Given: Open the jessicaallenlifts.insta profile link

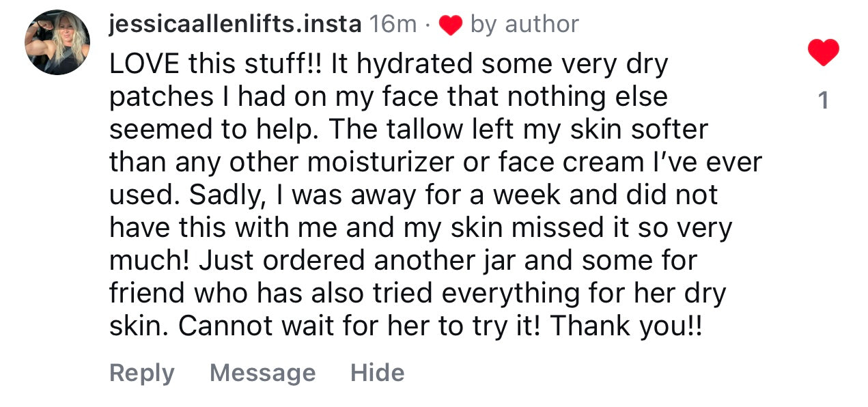Looking at the screenshot, I should pyautogui.click(x=235, y=25).
